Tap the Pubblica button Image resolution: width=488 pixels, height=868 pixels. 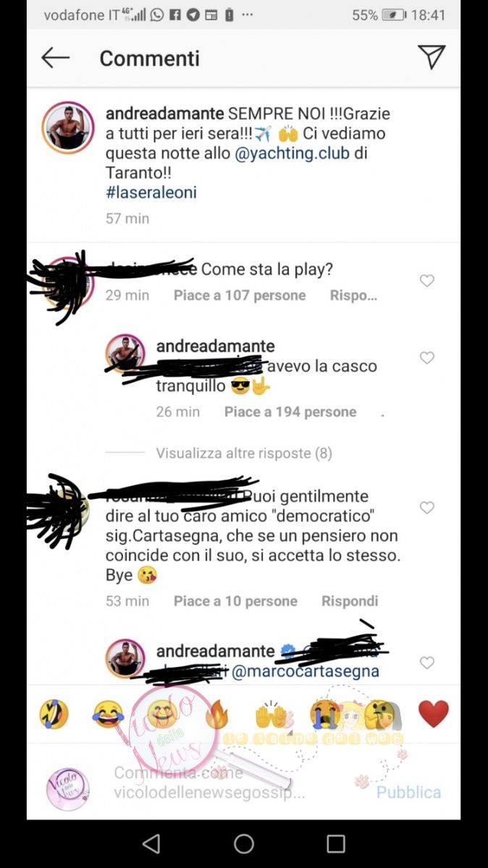[408, 792]
